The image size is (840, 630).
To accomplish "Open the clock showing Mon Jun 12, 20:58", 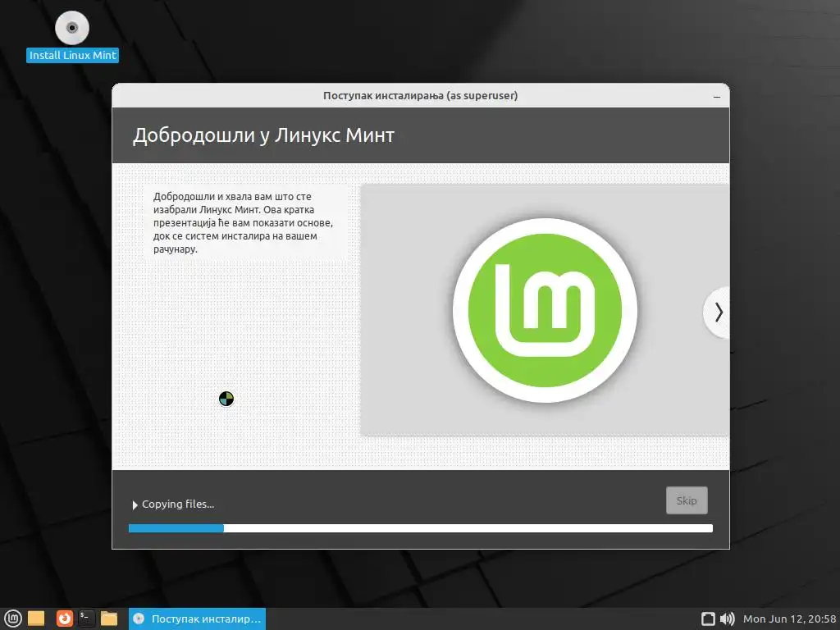I will 790,619.
